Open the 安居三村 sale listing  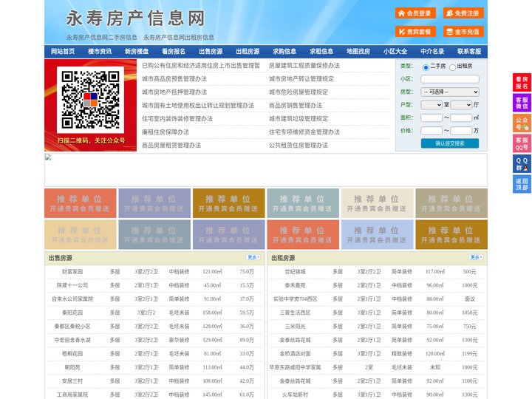click(72, 381)
